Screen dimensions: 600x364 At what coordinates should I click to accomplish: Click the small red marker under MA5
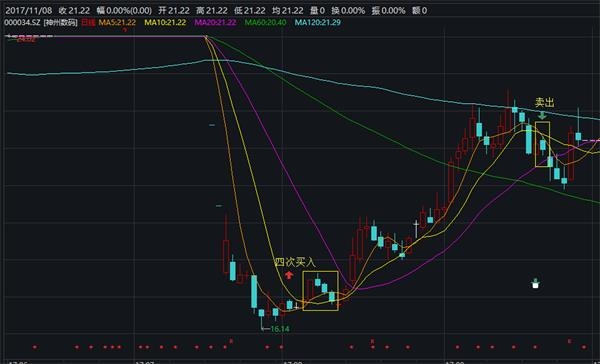coord(124,29)
